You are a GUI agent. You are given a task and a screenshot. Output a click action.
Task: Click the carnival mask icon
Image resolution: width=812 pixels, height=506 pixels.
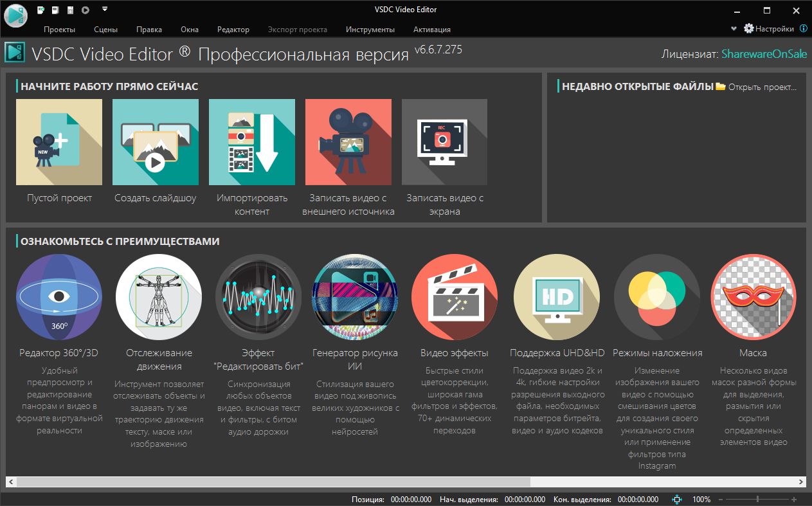click(x=753, y=297)
